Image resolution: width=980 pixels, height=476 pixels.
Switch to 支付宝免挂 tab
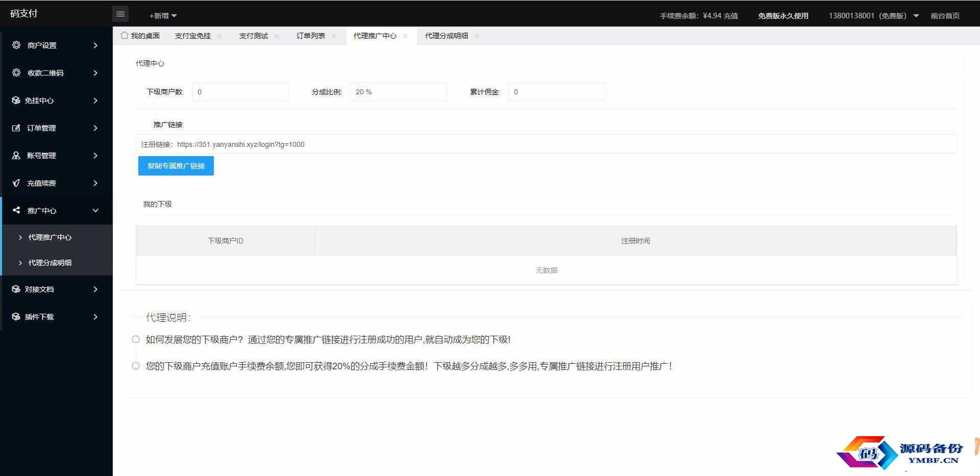192,36
